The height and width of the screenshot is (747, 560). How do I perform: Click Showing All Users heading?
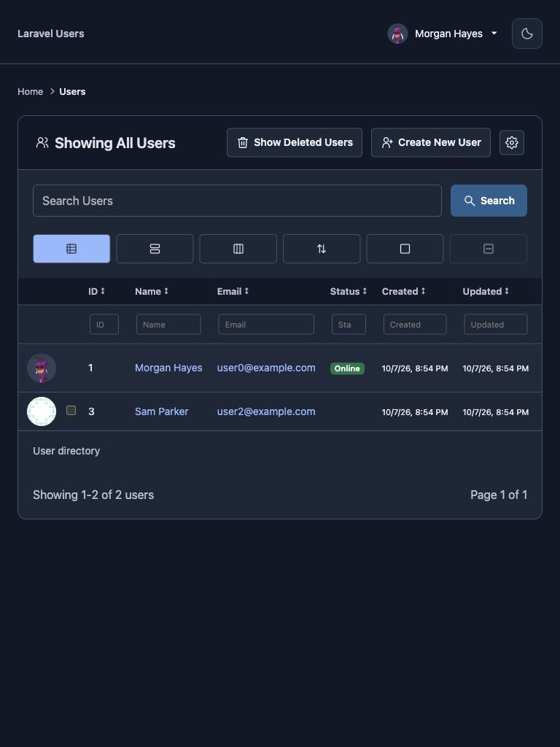[x=114, y=143]
